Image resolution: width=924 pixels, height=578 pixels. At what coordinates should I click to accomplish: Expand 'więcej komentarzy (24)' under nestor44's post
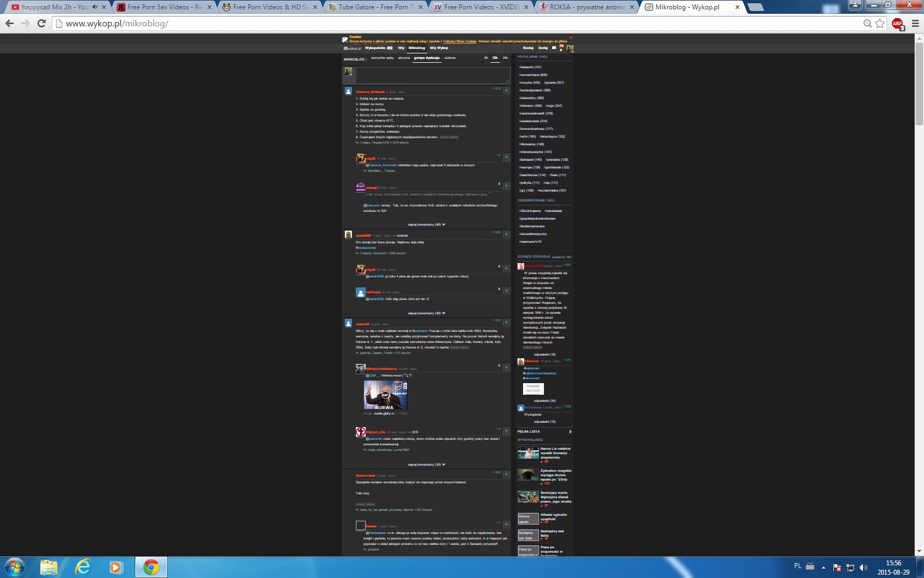427,465
